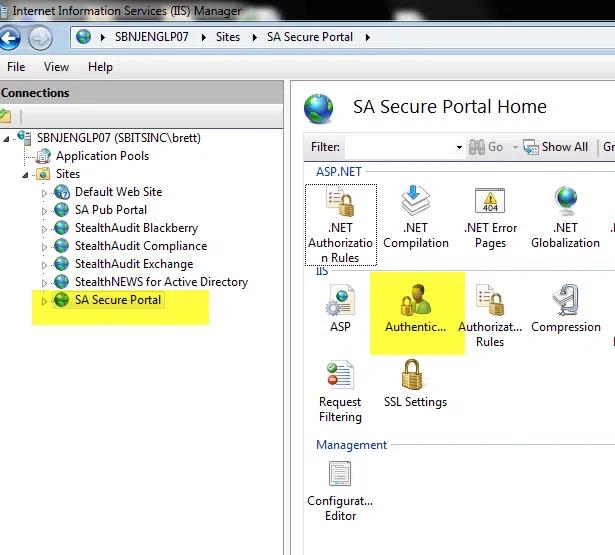Expand SA Secure Portal node

[x=44, y=301]
